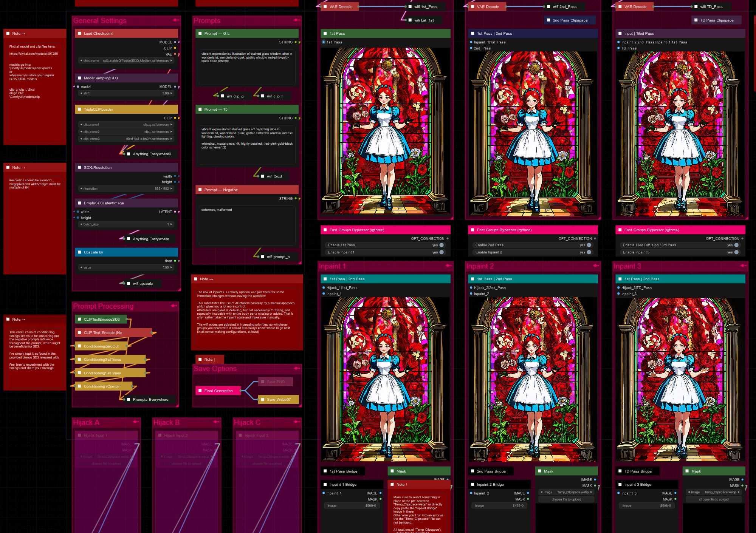Click the Prompt Processing group header arrow icon

pyautogui.click(x=174, y=306)
